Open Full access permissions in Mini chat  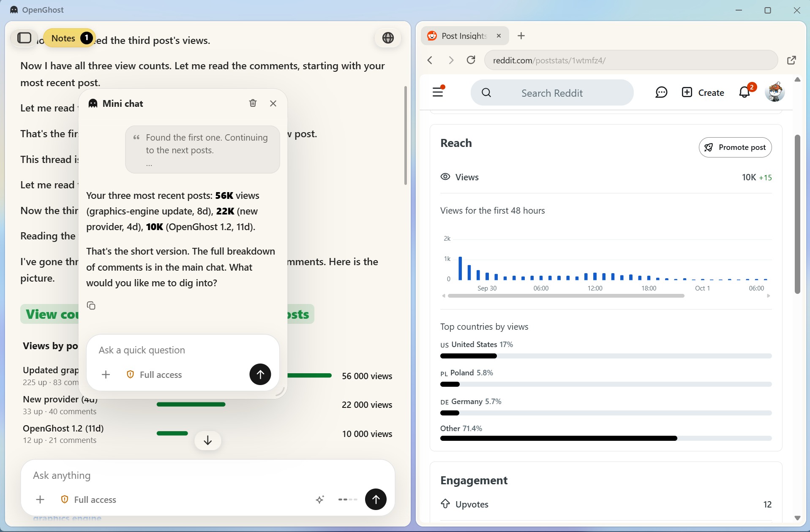click(154, 375)
